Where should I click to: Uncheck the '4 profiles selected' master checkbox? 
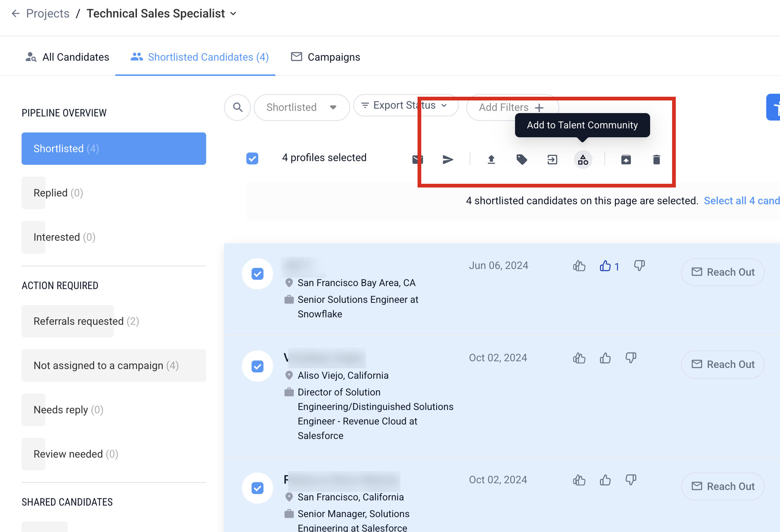coord(252,158)
